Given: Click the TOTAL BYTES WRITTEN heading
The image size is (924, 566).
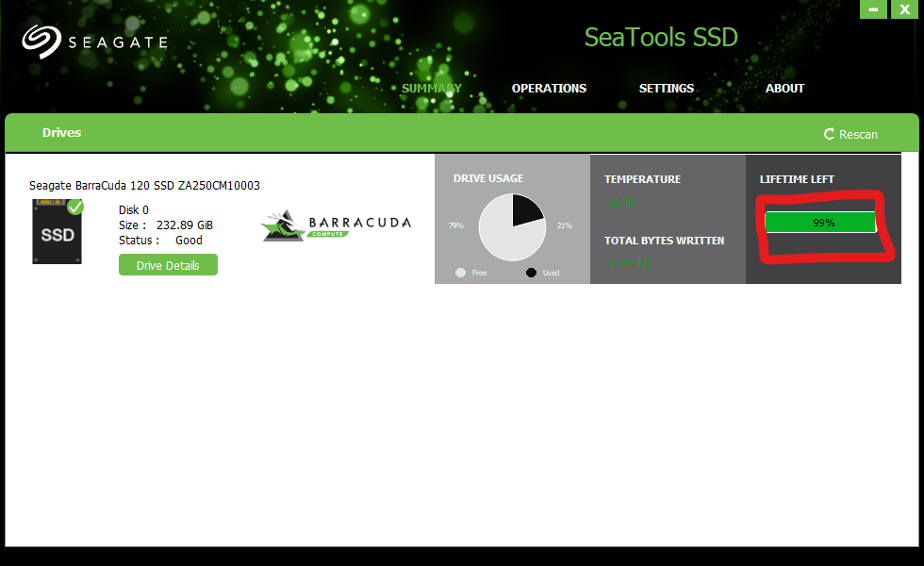Looking at the screenshot, I should click(x=664, y=241).
